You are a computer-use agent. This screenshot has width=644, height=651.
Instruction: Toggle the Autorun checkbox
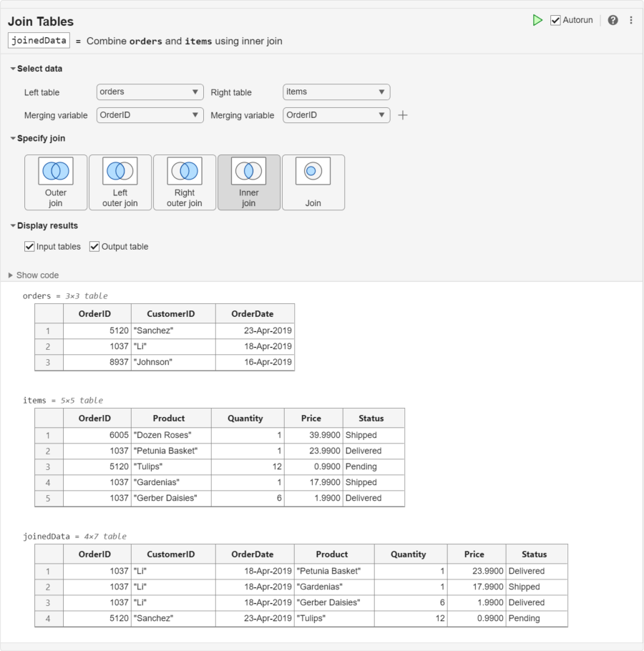coord(555,20)
